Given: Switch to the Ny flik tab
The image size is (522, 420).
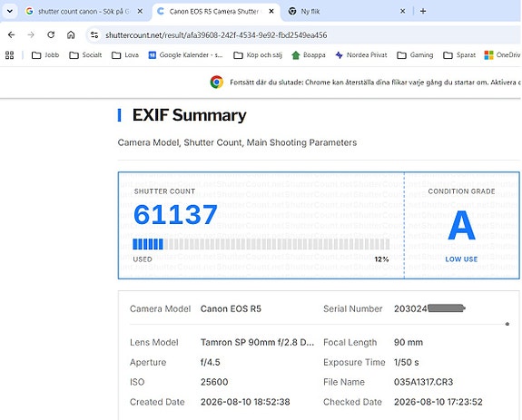Looking at the screenshot, I should pyautogui.click(x=343, y=11).
